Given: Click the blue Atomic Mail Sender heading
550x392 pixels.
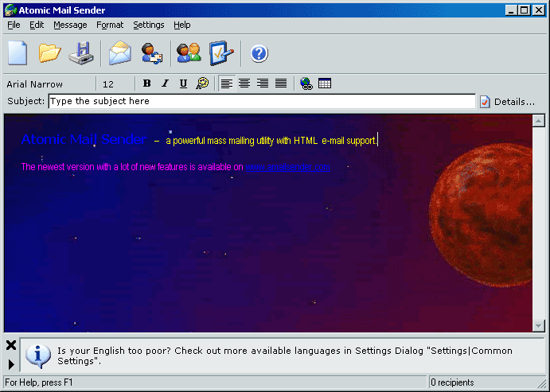Looking at the screenshot, I should pyautogui.click(x=84, y=139).
